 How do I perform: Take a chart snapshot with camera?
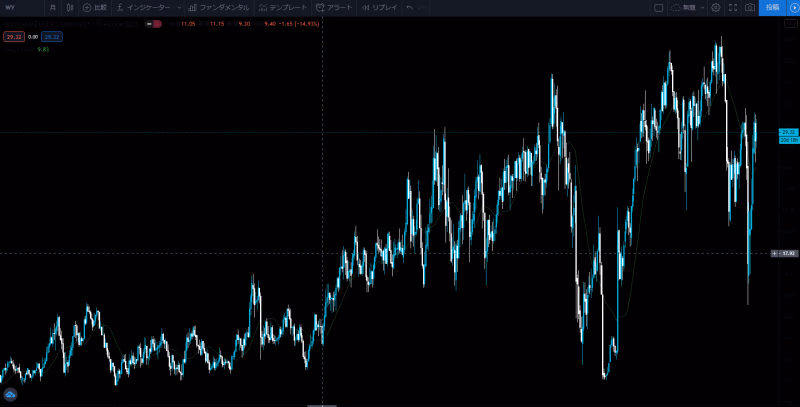[x=750, y=7]
